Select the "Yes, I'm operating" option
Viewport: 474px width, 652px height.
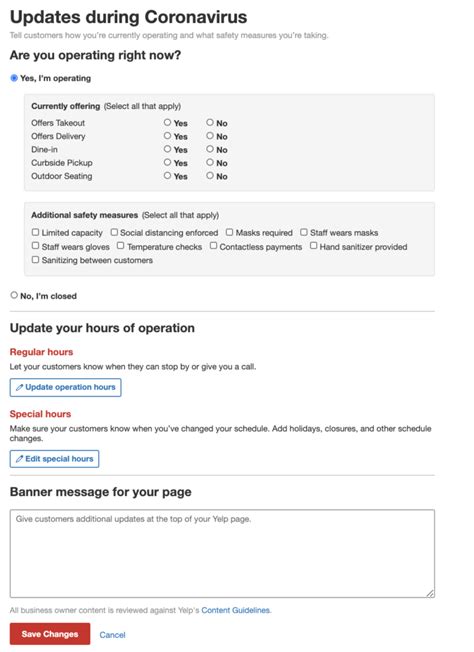[14, 78]
